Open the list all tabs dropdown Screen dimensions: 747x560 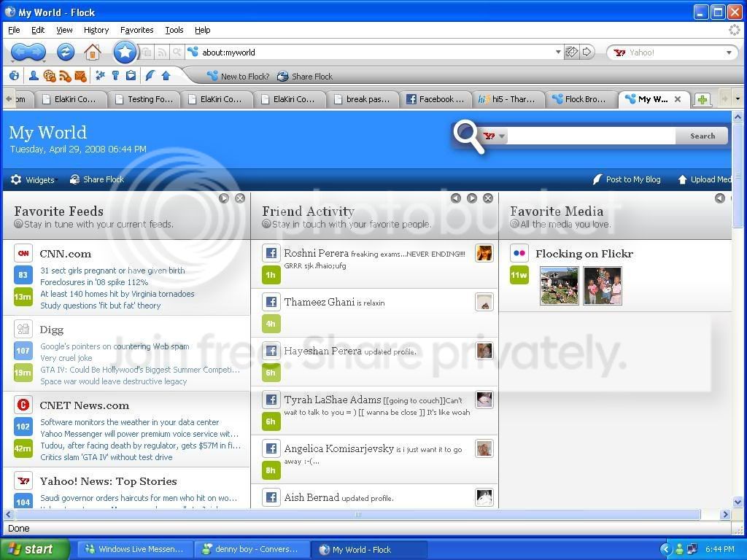[738, 99]
